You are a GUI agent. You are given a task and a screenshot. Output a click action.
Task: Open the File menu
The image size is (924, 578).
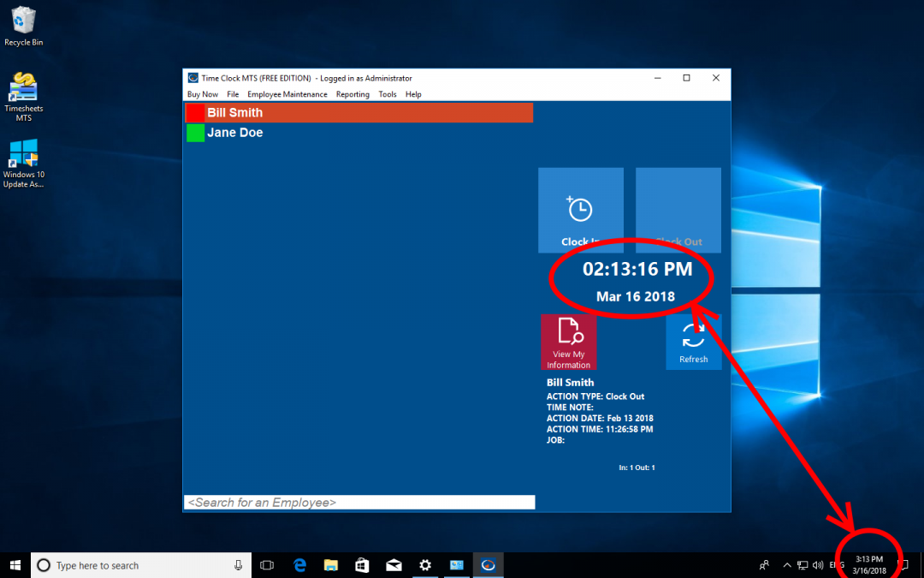[x=233, y=94]
